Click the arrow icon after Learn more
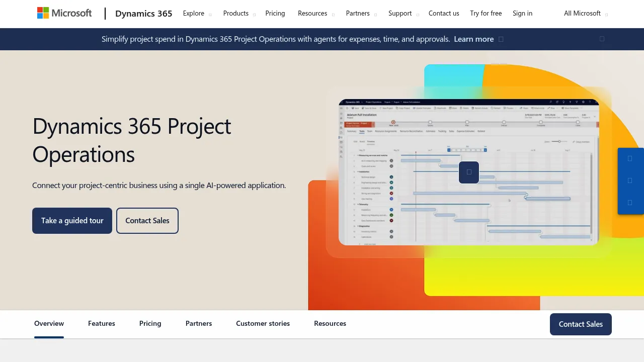The image size is (644, 362). [501, 39]
